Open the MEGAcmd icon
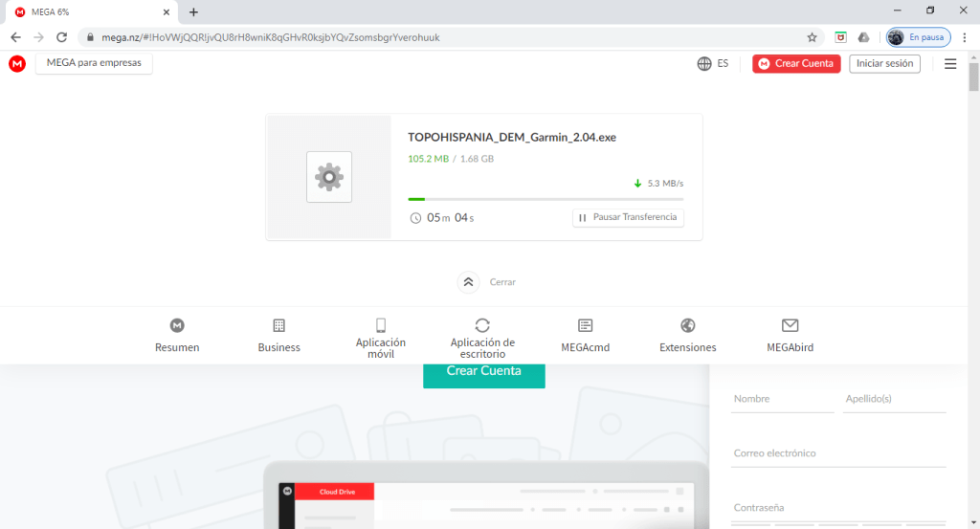 [x=586, y=325]
